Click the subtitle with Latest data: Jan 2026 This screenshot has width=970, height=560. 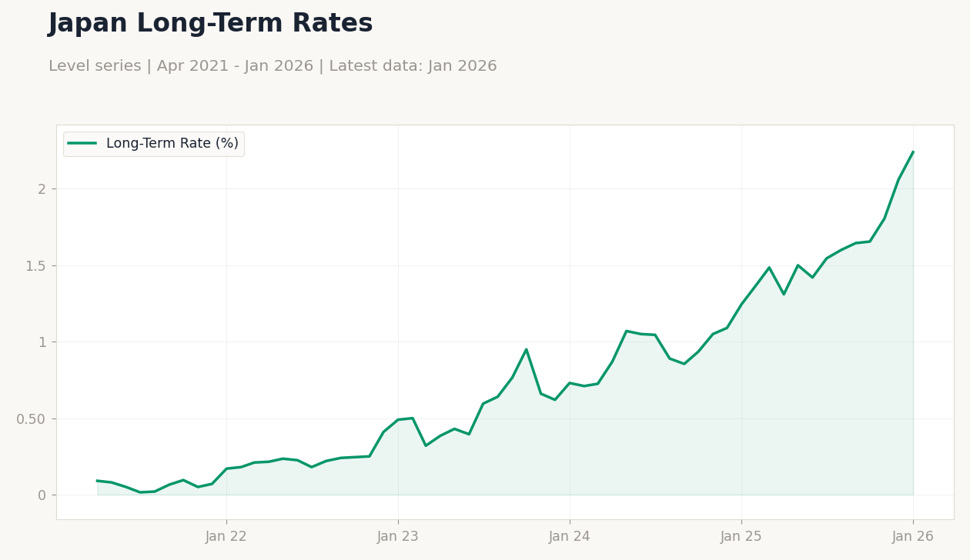click(273, 67)
